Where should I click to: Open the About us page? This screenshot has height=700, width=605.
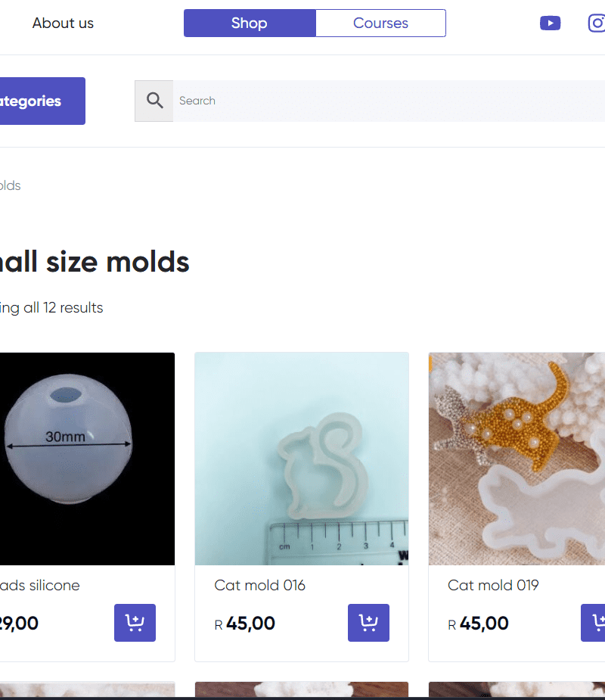pos(63,23)
